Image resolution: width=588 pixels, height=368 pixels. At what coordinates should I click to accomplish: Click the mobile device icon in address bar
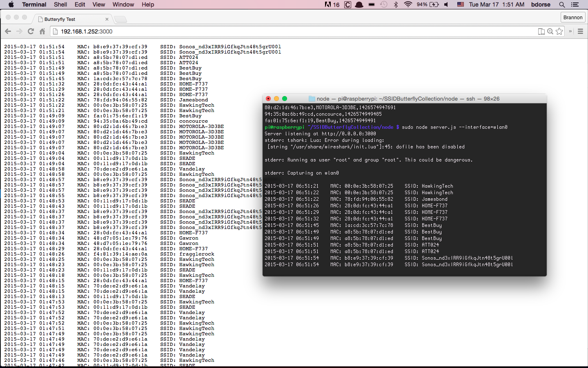pos(541,31)
